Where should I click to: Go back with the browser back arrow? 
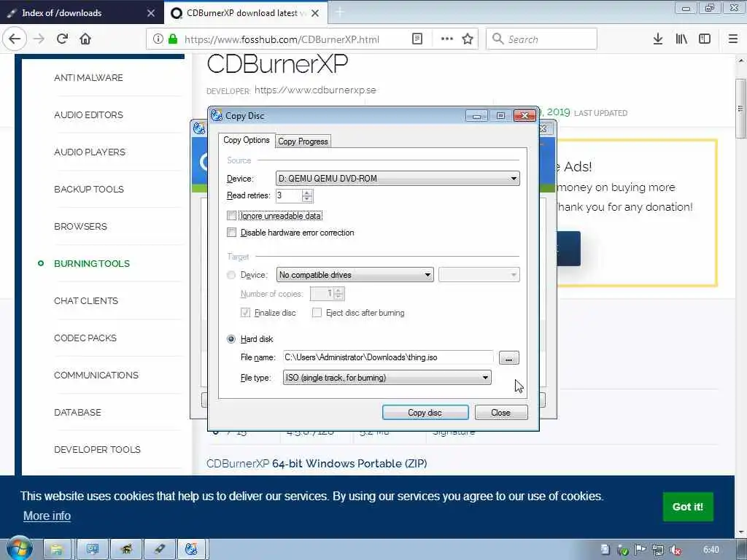[15, 39]
